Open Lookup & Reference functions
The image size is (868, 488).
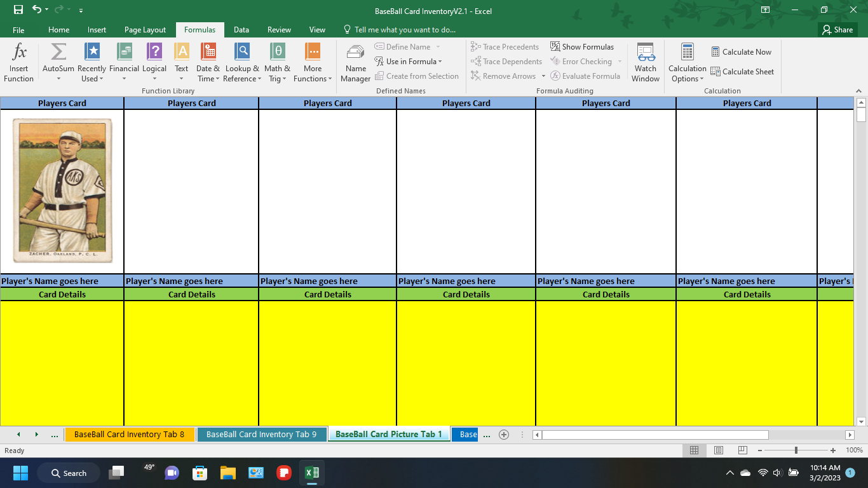click(242, 63)
